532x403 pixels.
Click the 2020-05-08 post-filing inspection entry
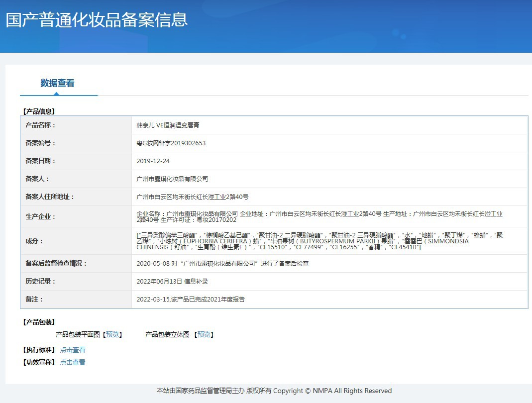tap(222, 263)
